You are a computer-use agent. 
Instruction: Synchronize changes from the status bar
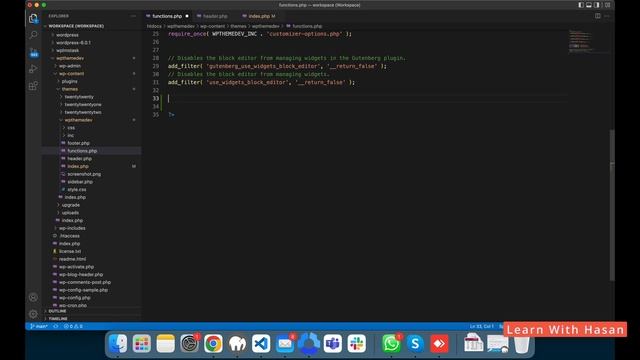point(56,326)
